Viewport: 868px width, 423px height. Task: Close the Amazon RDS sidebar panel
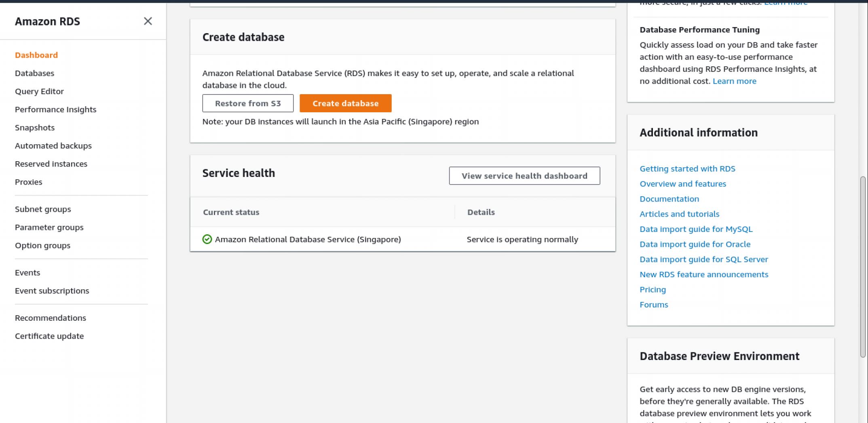148,21
